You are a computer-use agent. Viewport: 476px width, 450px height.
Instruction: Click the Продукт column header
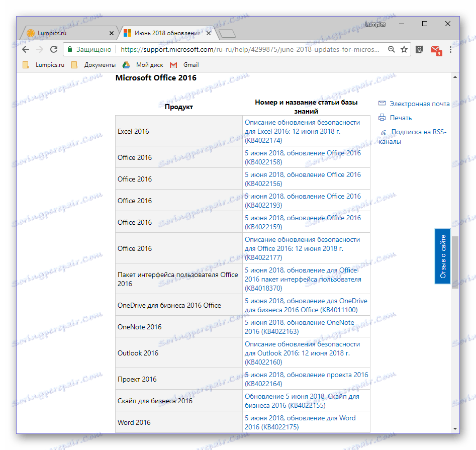coord(179,107)
